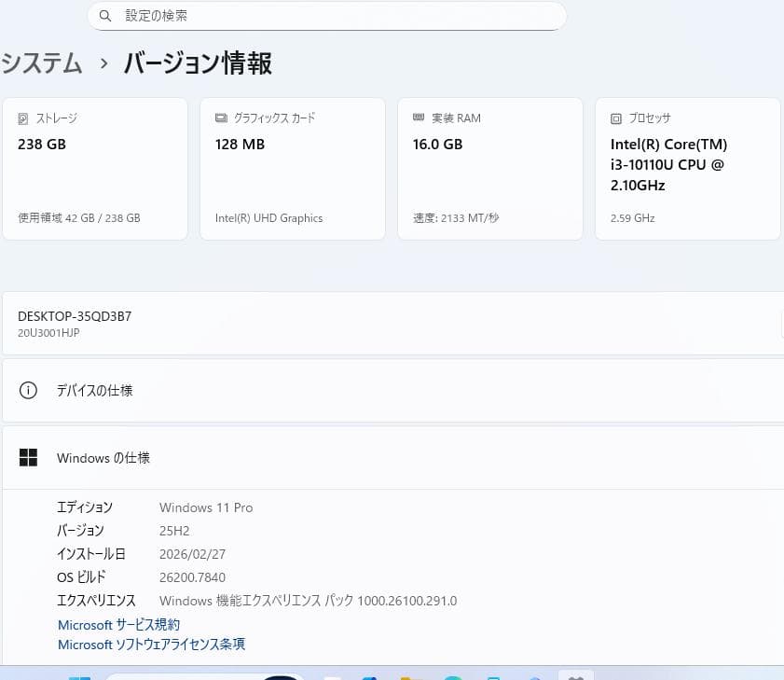Viewport: 784px width, 680px height.
Task: Go back to システム via the breadcrumb
Action: pos(41,63)
